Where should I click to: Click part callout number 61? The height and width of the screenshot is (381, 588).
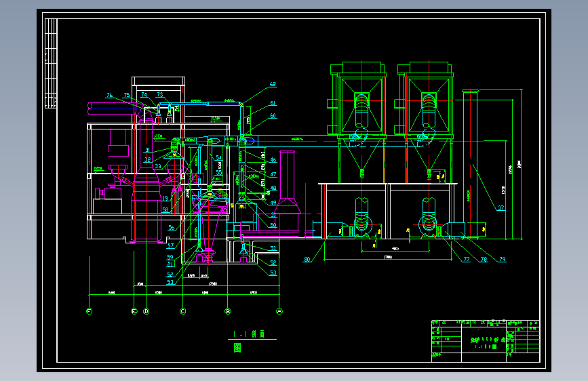click(x=273, y=103)
